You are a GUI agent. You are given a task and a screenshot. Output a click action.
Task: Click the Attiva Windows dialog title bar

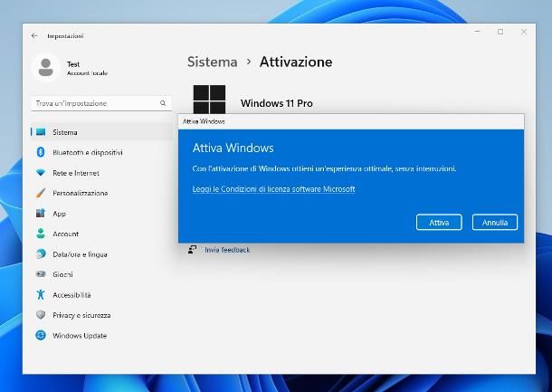[351, 121]
